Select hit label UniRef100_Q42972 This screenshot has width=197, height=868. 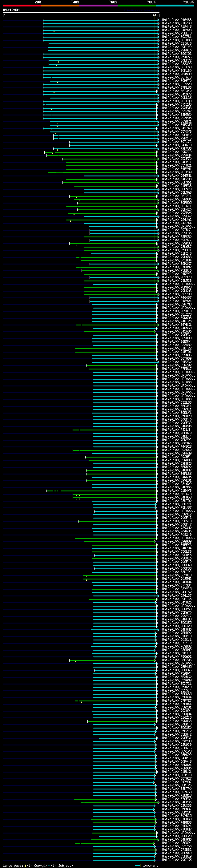click(x=177, y=94)
